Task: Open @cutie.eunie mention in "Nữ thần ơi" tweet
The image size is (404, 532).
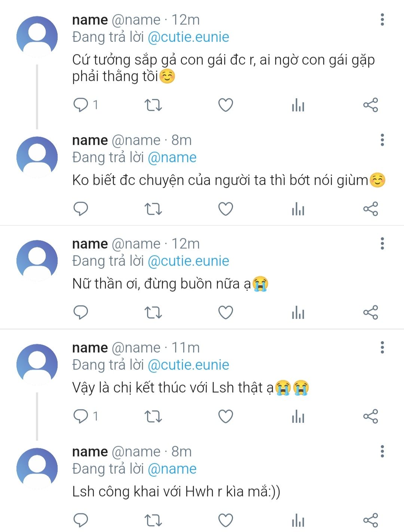Action: (188, 261)
